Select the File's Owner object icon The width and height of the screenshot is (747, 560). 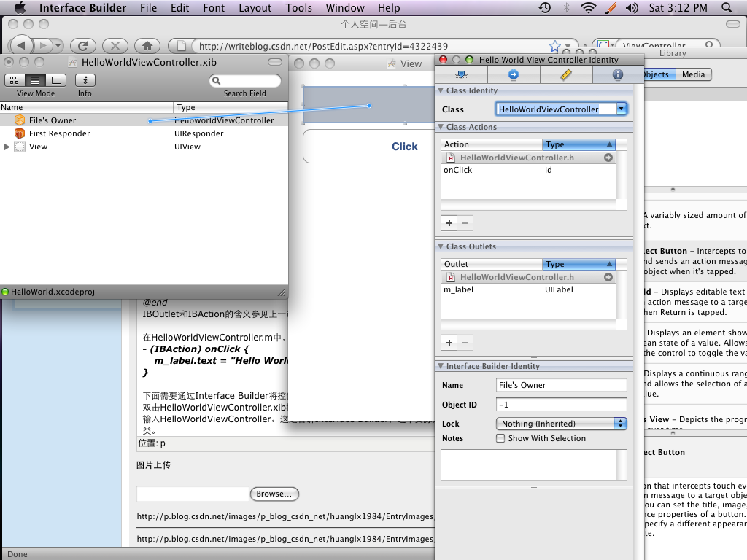tap(20, 120)
